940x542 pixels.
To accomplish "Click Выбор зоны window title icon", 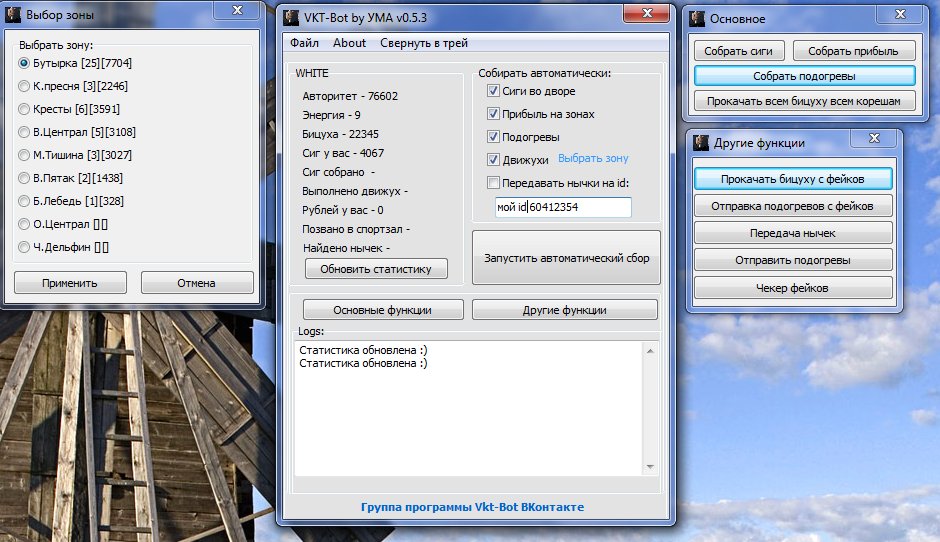I will (x=13, y=14).
